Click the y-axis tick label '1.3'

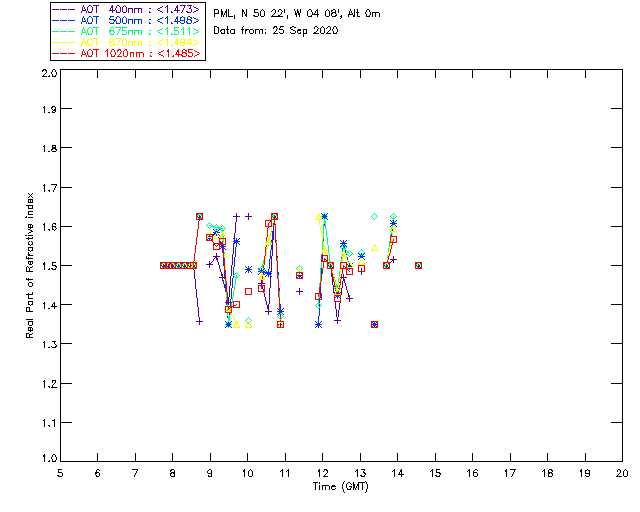click(x=49, y=344)
